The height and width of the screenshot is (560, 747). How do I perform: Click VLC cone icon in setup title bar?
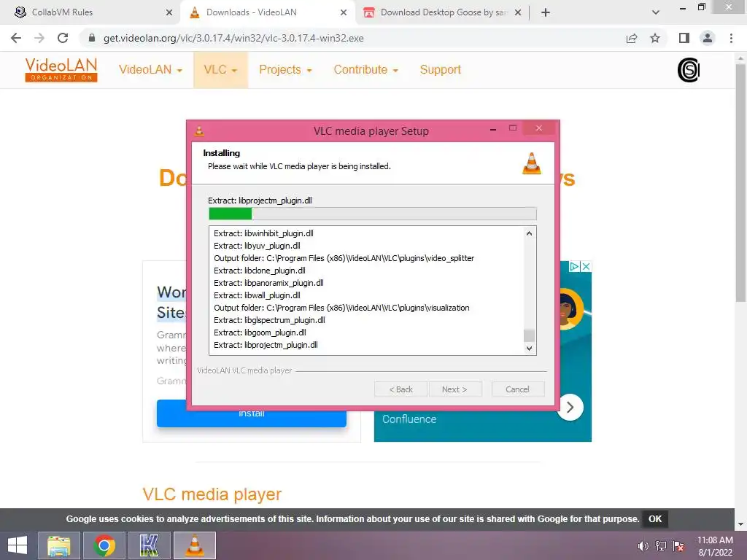200,131
